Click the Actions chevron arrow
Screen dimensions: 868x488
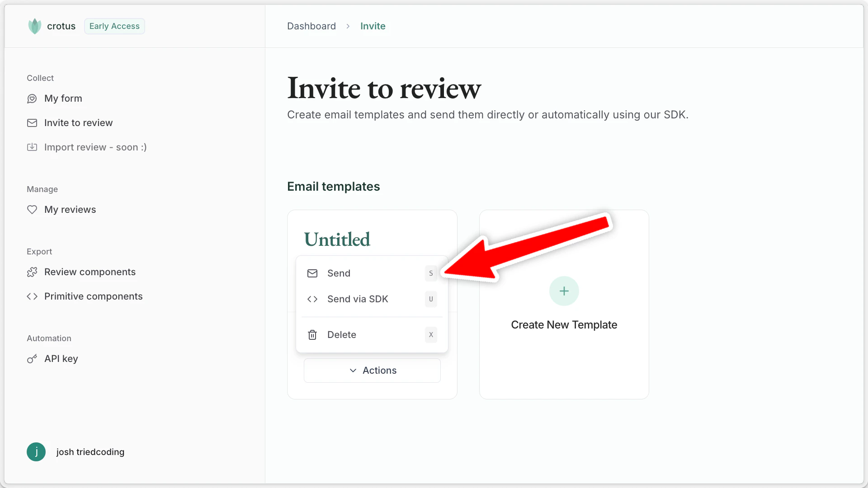click(x=353, y=371)
